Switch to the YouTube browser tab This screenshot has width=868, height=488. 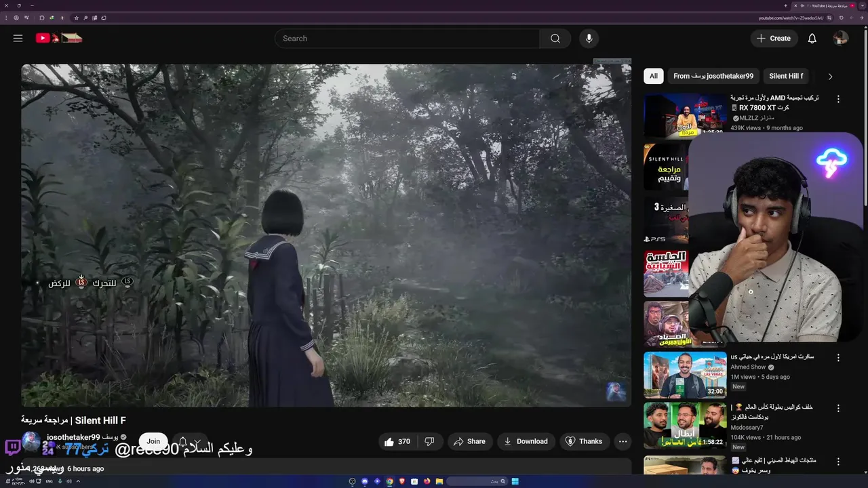pyautogui.click(x=824, y=5)
